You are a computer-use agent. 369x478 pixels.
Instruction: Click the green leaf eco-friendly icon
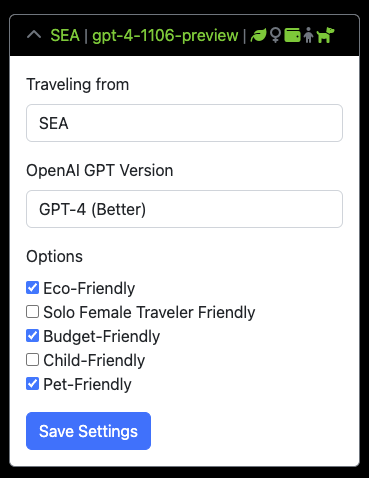click(x=258, y=35)
